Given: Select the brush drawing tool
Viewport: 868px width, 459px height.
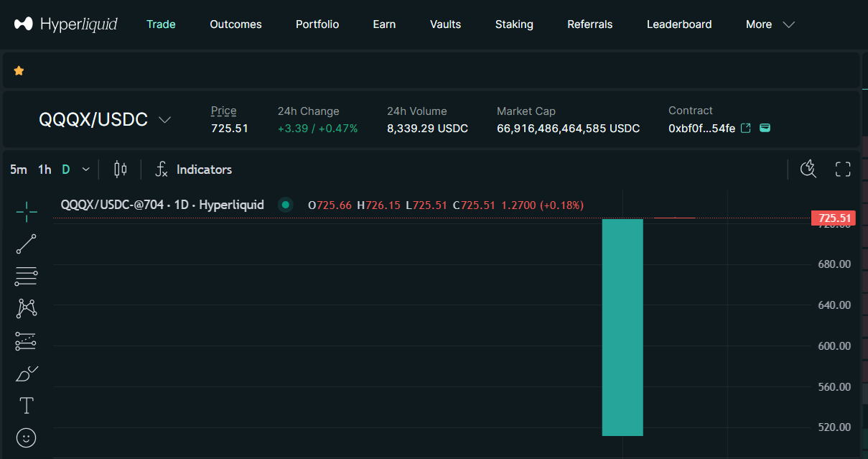Looking at the screenshot, I should (27, 374).
